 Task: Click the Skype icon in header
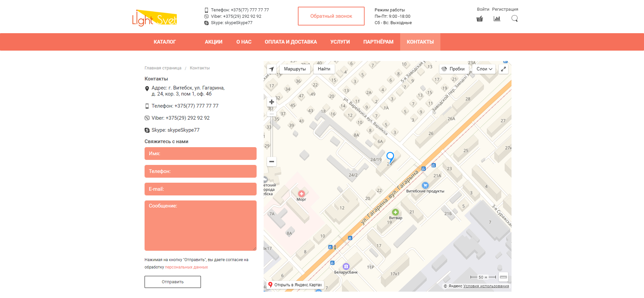pyautogui.click(x=207, y=23)
